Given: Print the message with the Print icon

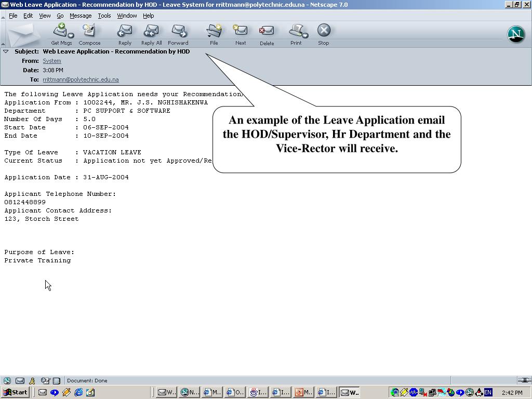Looking at the screenshot, I should click(x=295, y=31).
